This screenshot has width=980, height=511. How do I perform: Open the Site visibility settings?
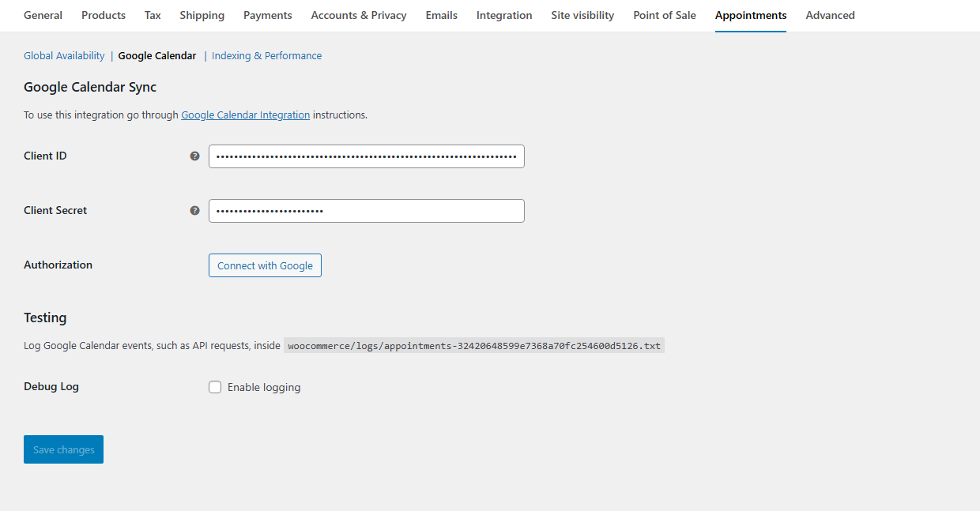[582, 15]
